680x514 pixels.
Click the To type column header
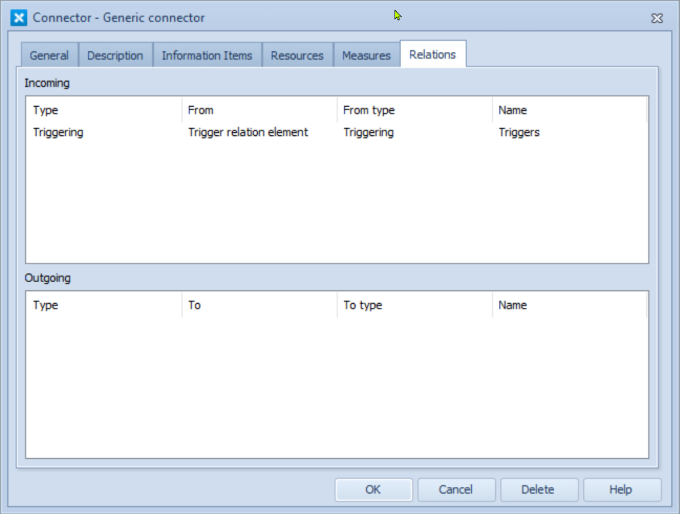tap(414, 305)
